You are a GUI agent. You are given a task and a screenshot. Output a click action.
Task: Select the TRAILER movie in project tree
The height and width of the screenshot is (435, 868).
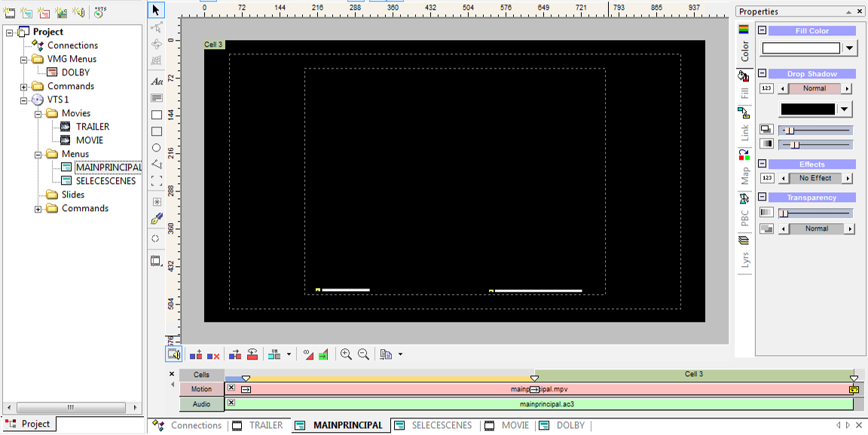pos(92,127)
